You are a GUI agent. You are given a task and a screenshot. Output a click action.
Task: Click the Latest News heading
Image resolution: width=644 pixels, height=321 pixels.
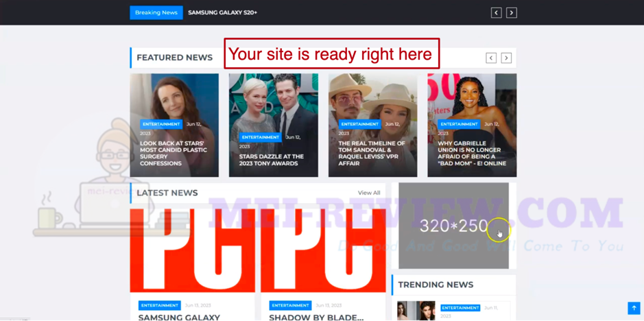click(167, 193)
